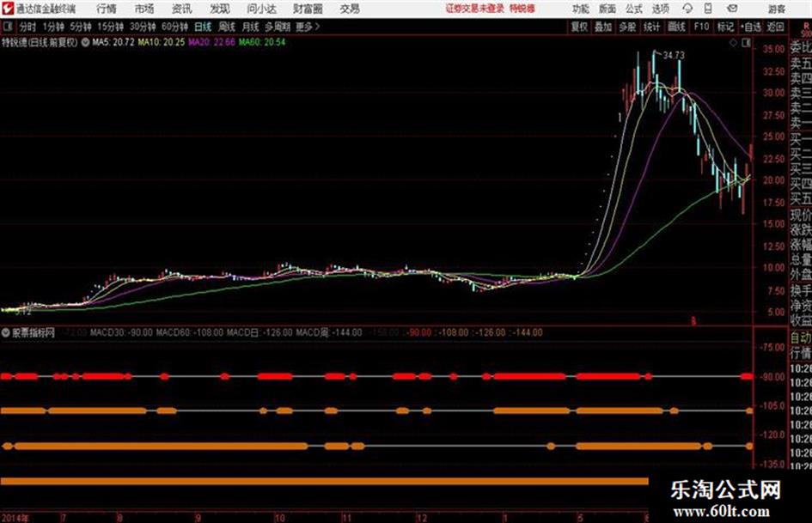Image resolution: width=812 pixels, height=523 pixels.
Task: Click the MACD30: -90.00 value
Action: point(121,332)
